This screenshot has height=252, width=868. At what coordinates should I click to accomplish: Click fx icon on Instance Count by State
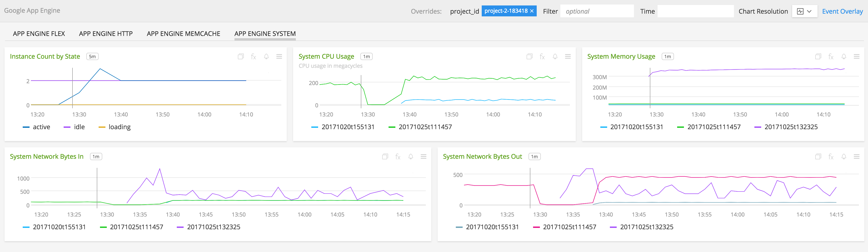click(253, 57)
